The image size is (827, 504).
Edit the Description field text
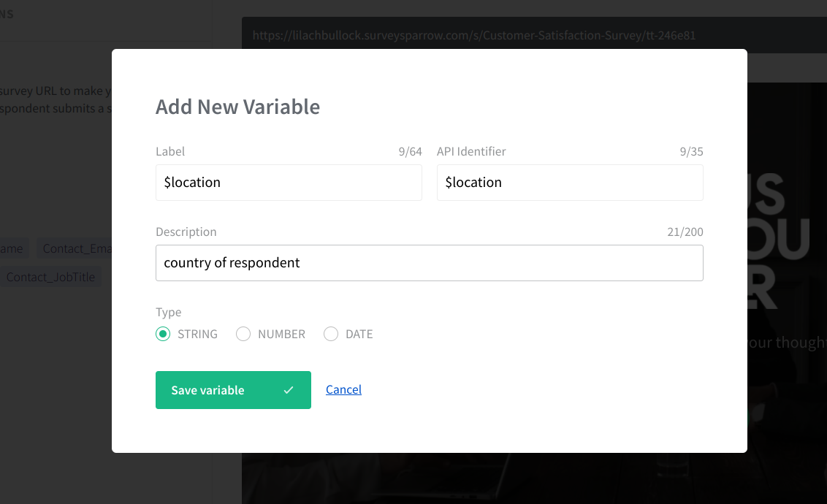(x=429, y=263)
